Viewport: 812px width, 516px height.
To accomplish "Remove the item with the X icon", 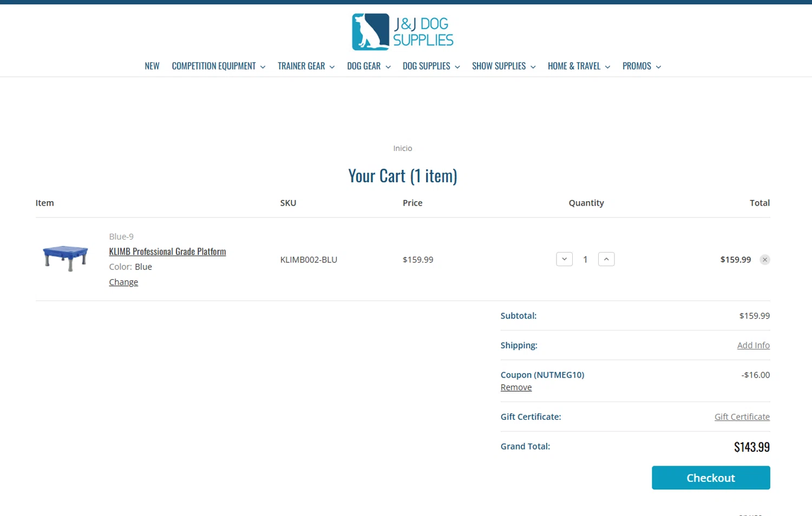I will pyautogui.click(x=764, y=260).
